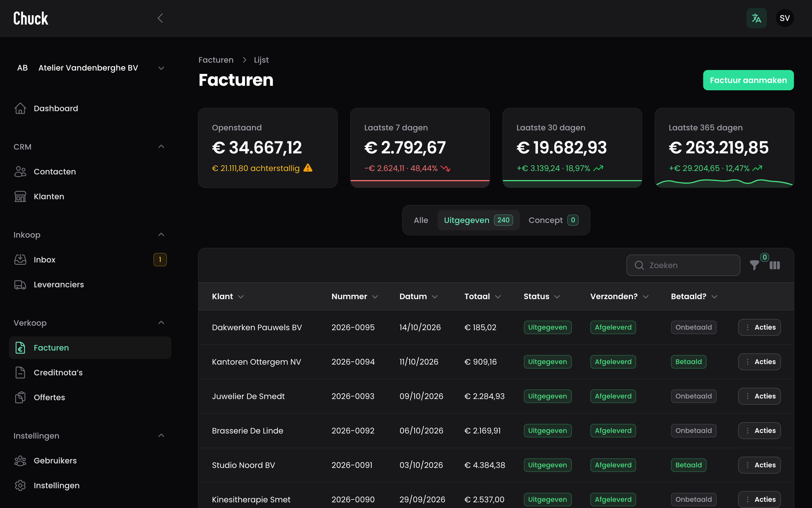Click the Inbox badge showing 1
Viewport: 812px width, 508px height.
[160, 260]
